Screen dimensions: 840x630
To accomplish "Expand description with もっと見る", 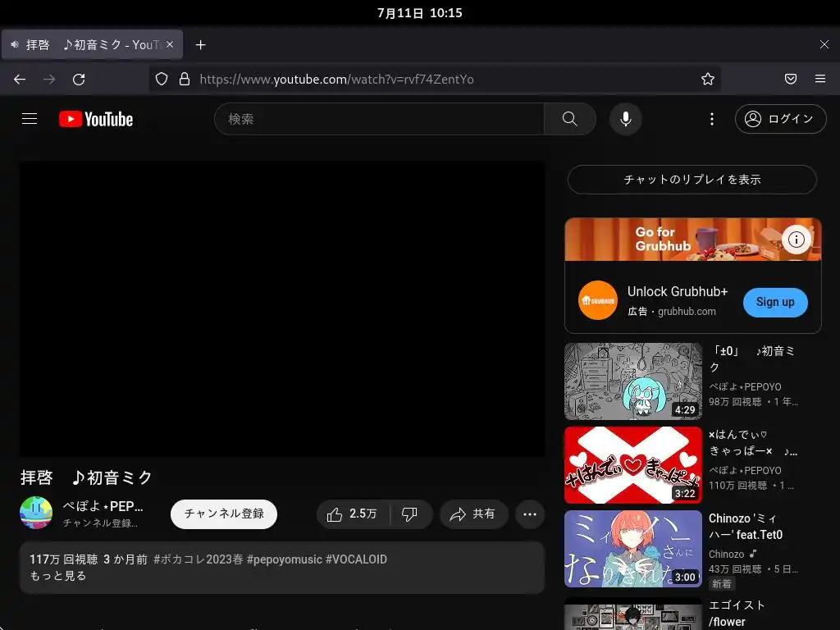I will (x=58, y=576).
